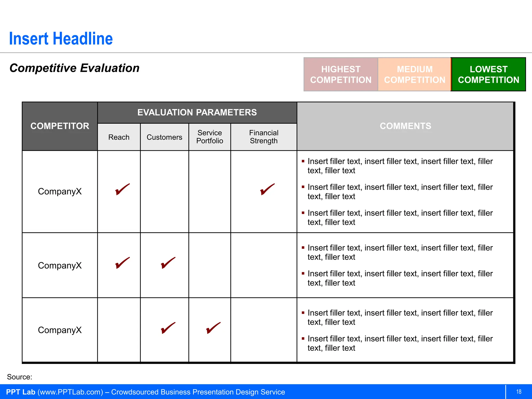Click the Competitive Evaluation subtitle

click(74, 68)
